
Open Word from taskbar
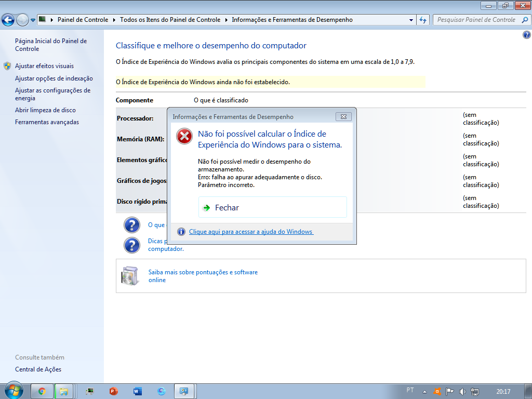[137, 391]
